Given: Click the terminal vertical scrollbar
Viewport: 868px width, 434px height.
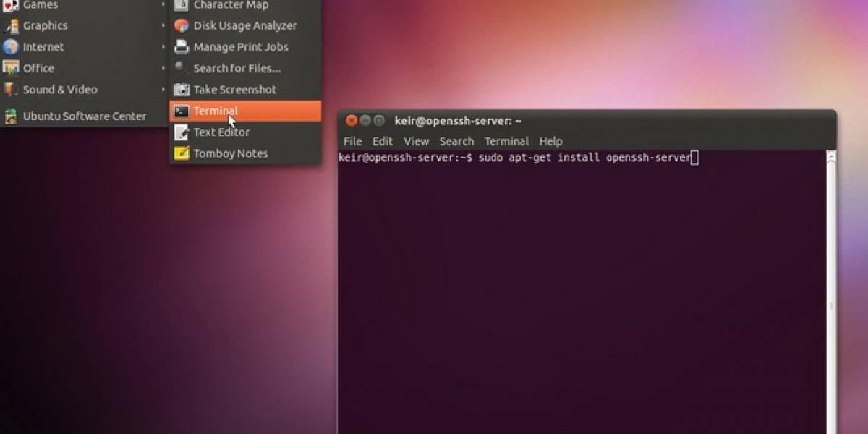Looking at the screenshot, I should coord(831,292).
